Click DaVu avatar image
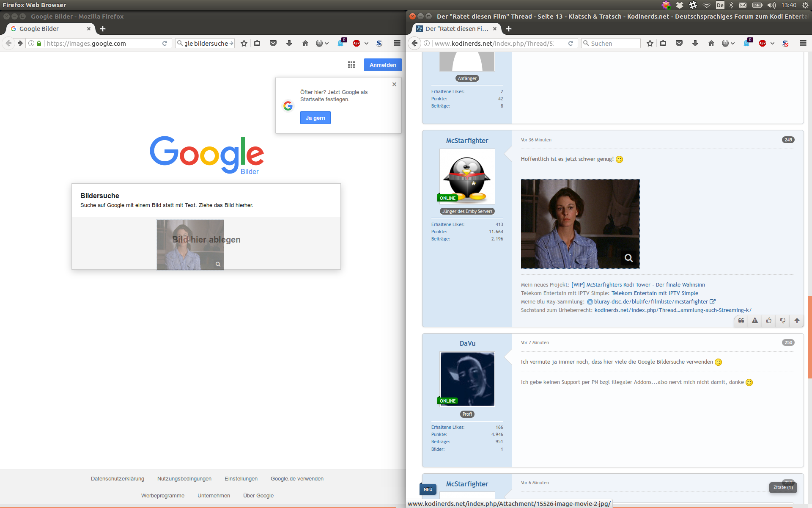This screenshot has width=812, height=508. [467, 379]
